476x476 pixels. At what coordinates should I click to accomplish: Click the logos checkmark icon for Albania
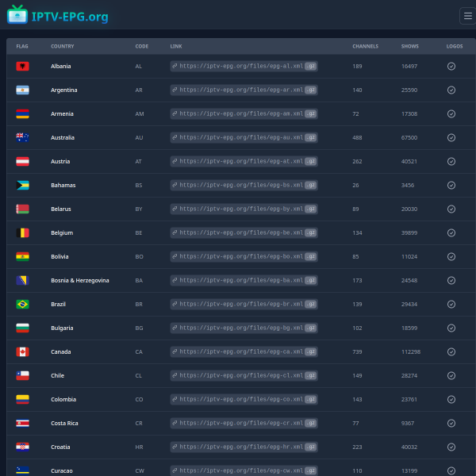(x=451, y=66)
